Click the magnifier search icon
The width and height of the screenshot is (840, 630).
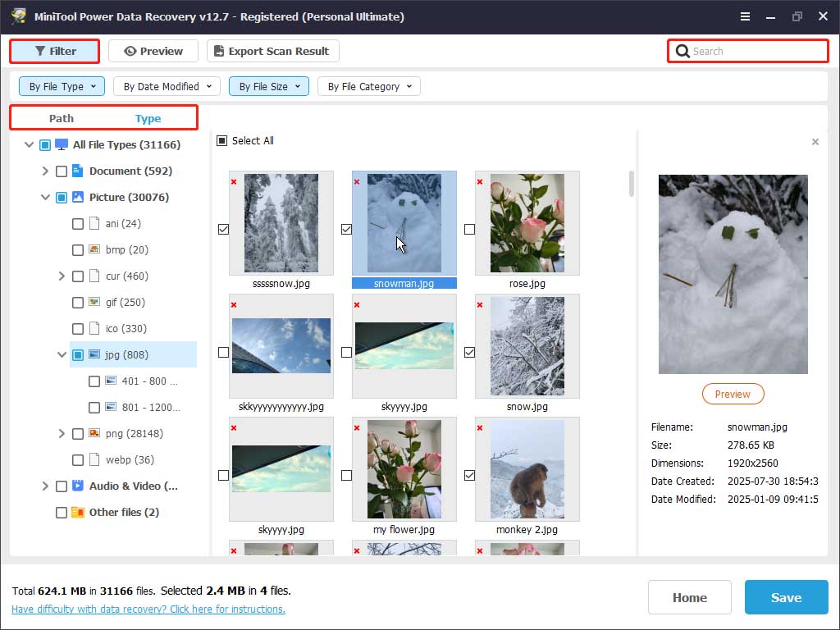[682, 52]
